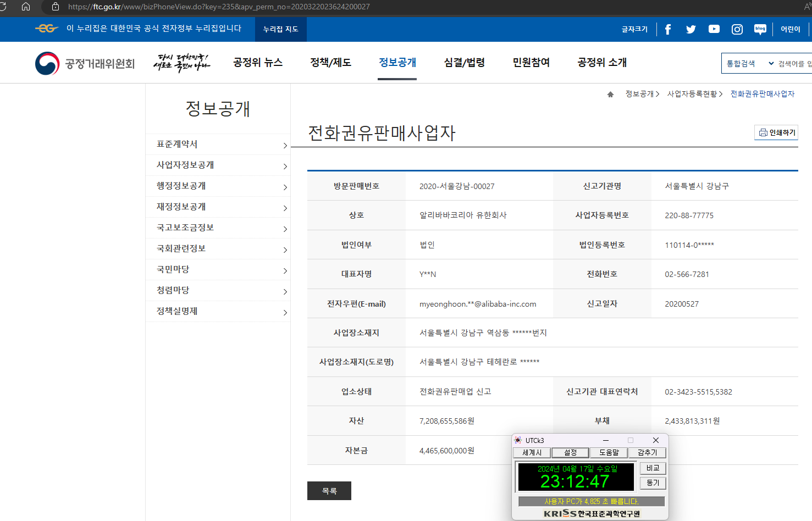Click the 23:12:47 clock display
Viewport: 812px width, 521px height.
point(575,482)
